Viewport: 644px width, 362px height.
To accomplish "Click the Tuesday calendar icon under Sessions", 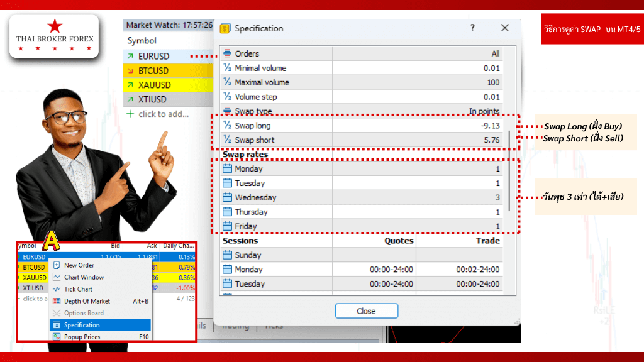I will pyautogui.click(x=227, y=283).
